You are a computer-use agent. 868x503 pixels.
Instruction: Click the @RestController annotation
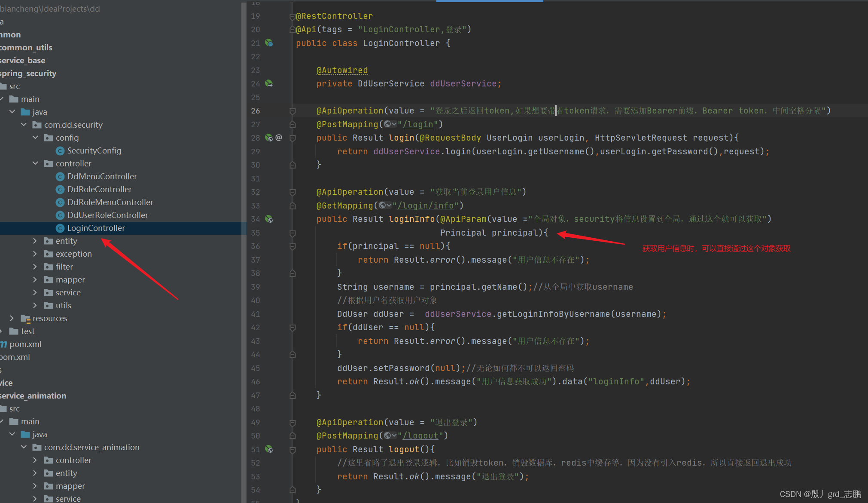(335, 16)
